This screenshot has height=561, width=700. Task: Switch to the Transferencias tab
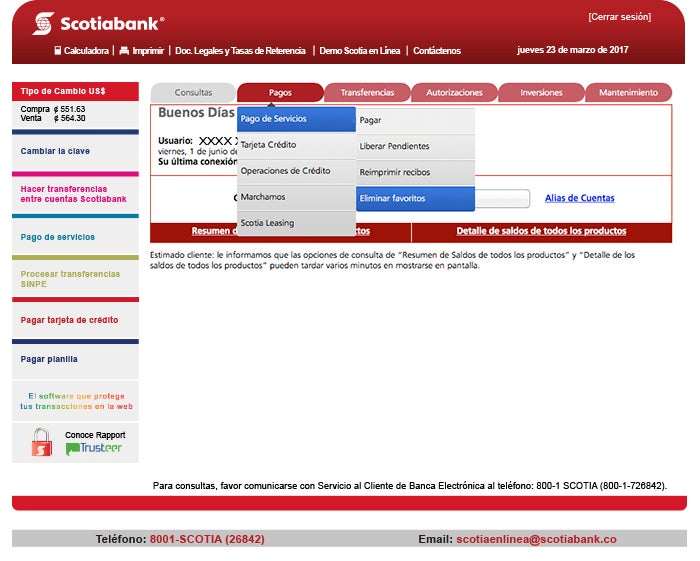(x=367, y=92)
